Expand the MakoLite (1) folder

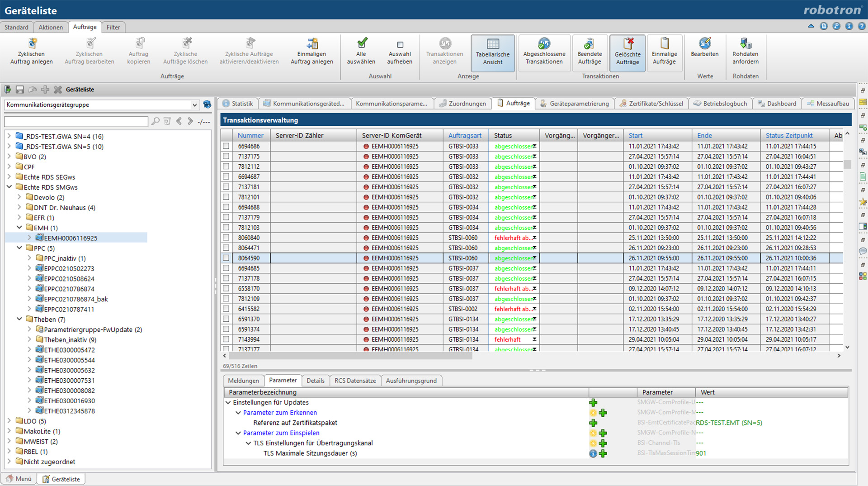click(9, 431)
